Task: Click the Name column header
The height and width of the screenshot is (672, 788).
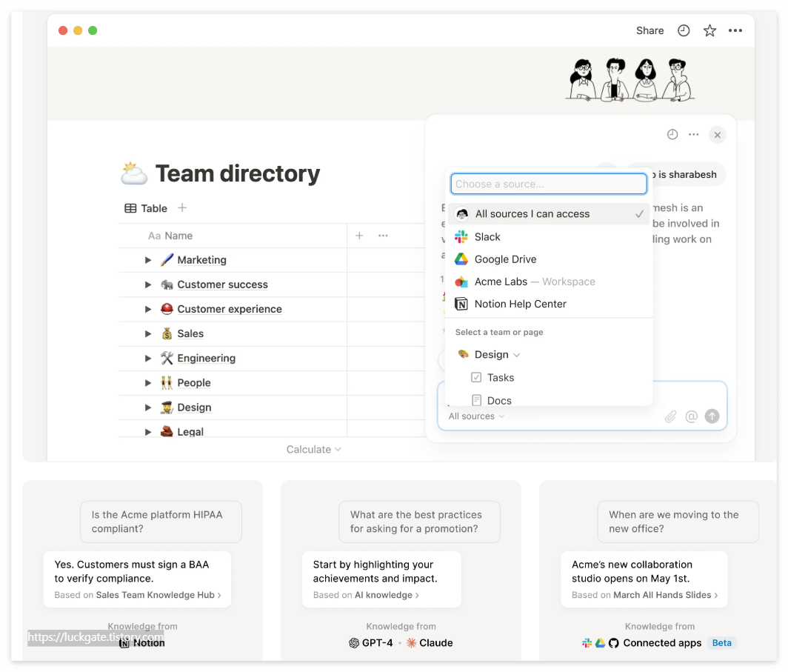Action: [x=170, y=236]
